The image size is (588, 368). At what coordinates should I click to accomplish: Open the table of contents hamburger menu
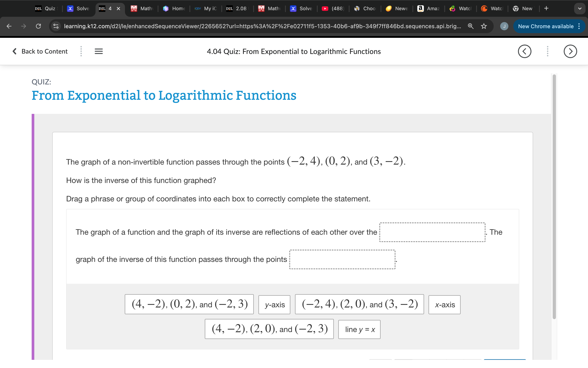(99, 51)
